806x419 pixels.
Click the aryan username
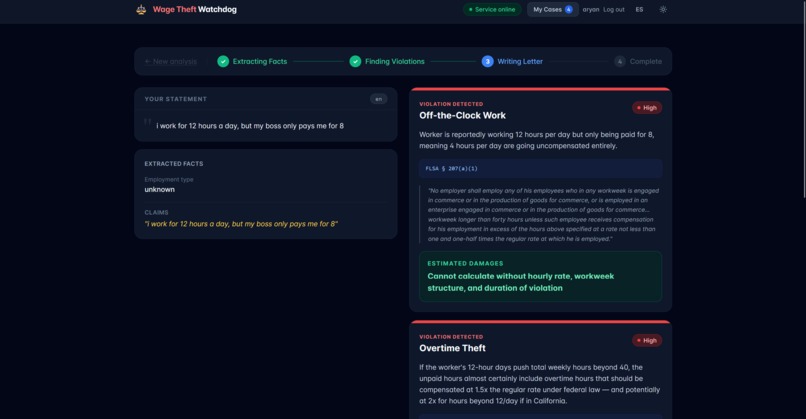tap(591, 9)
